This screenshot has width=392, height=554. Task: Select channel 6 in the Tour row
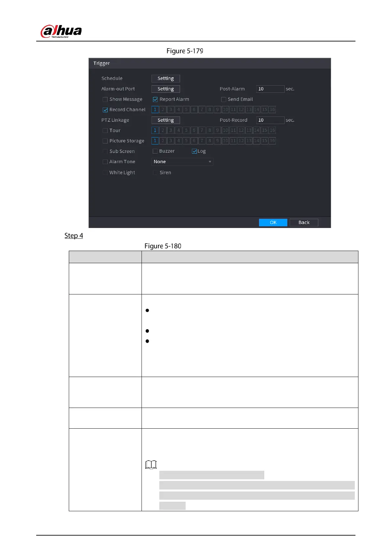click(x=194, y=130)
